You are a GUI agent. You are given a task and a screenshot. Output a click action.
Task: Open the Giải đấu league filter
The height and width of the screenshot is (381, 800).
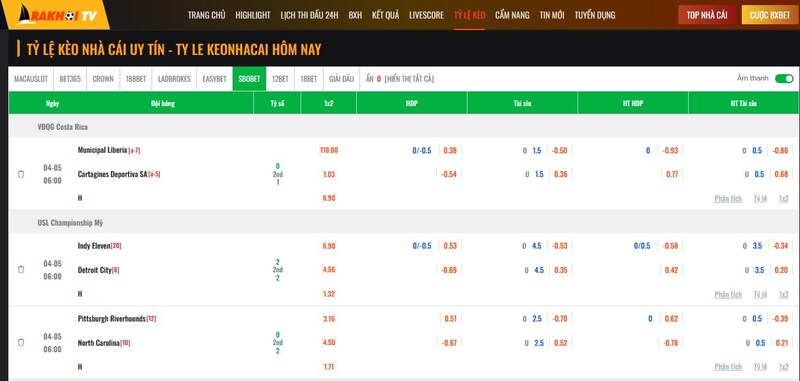(341, 79)
